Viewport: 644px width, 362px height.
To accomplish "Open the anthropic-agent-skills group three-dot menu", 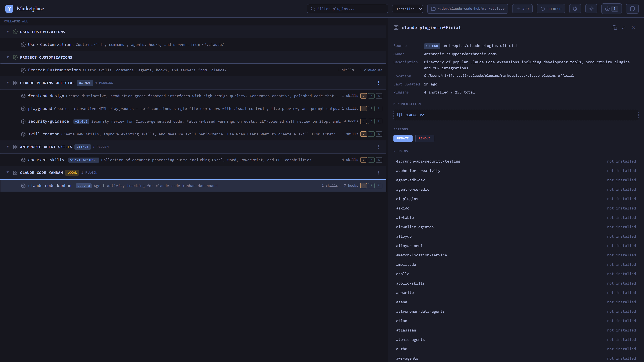I will coord(379,147).
